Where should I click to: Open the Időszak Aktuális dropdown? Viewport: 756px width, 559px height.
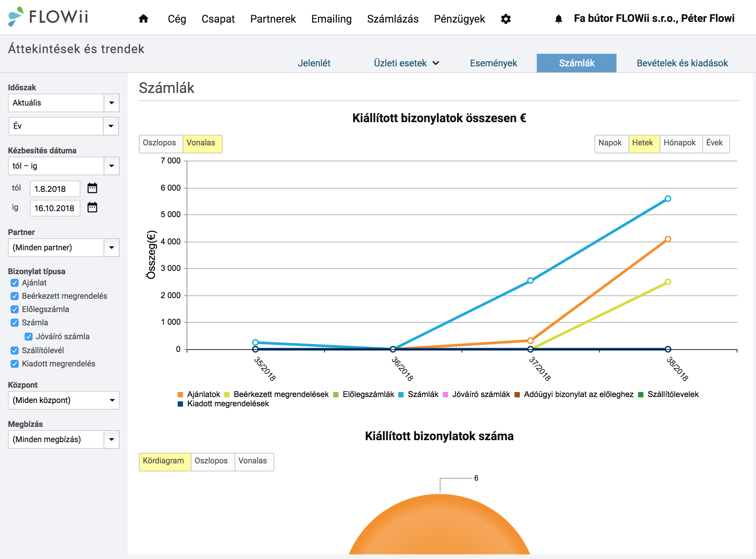[64, 103]
